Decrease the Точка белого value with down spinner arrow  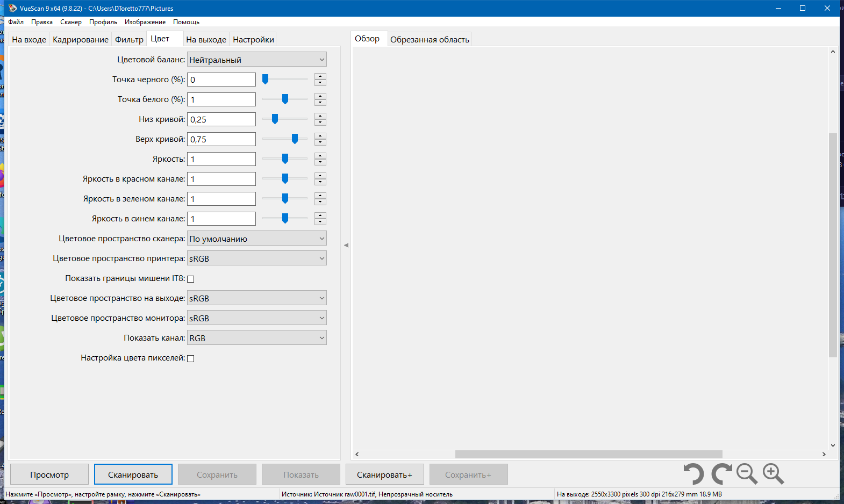pos(320,103)
